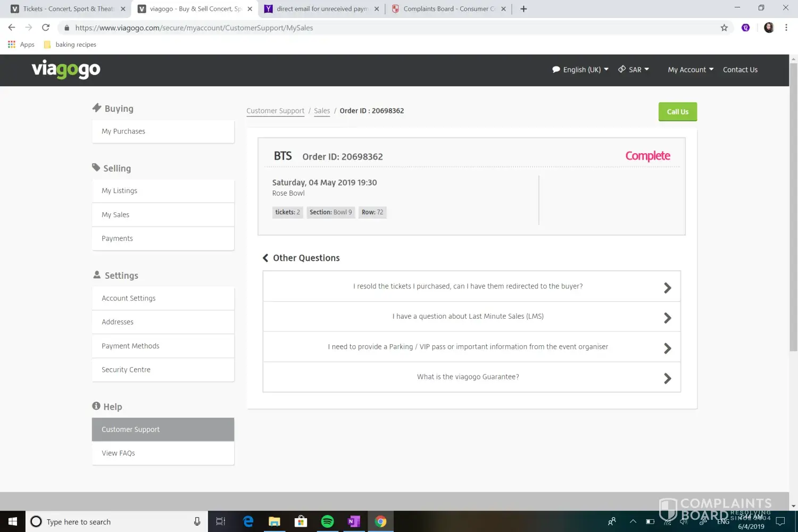Screen dimensions: 798x532
Task: Go back via Other Questions chevron
Action: 265,258
